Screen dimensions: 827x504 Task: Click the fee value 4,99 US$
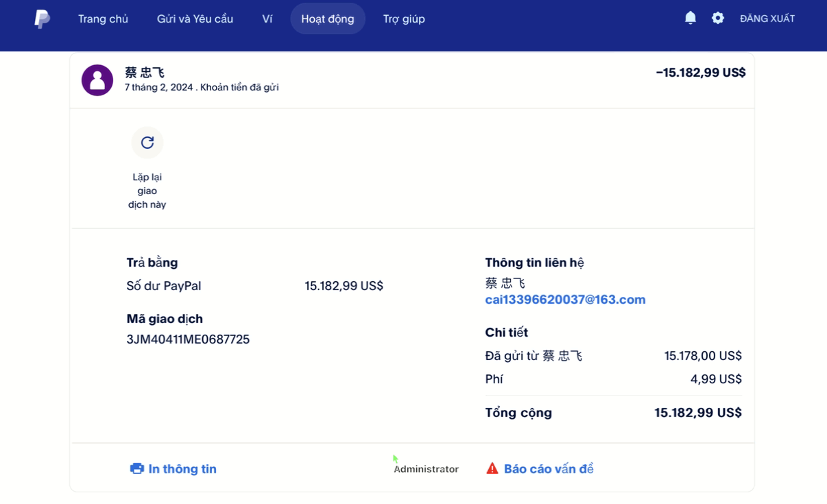coord(716,379)
